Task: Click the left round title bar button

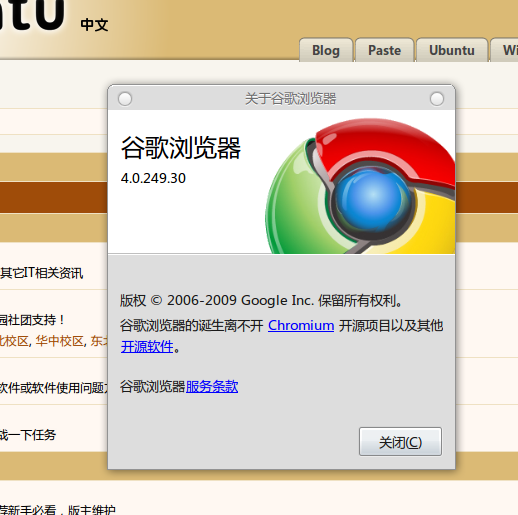Action: (125, 99)
